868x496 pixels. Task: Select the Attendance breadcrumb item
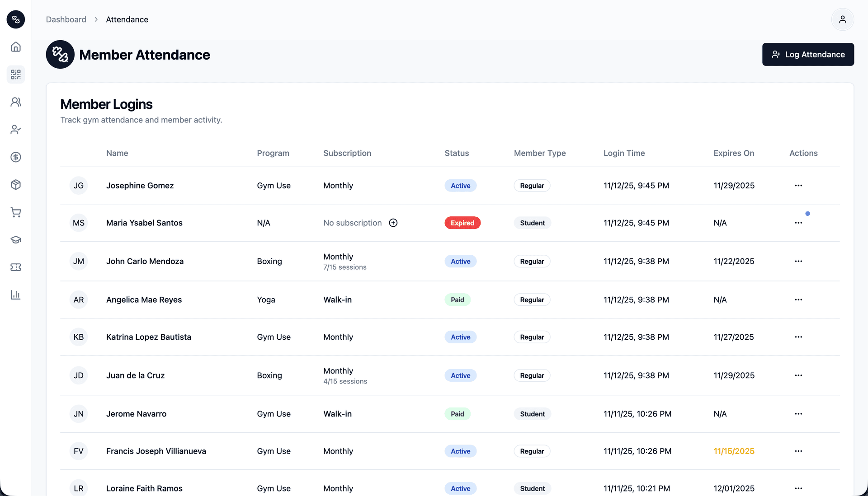127,19
